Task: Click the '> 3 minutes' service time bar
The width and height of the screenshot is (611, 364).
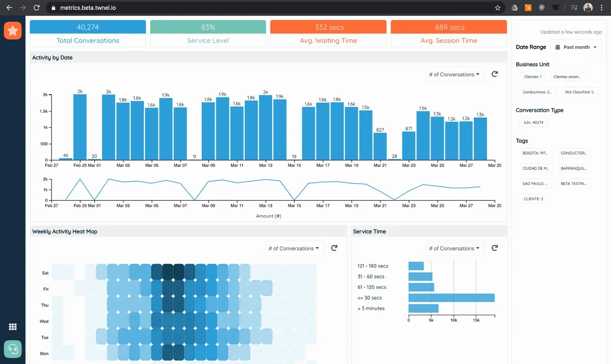Action: [423, 309]
